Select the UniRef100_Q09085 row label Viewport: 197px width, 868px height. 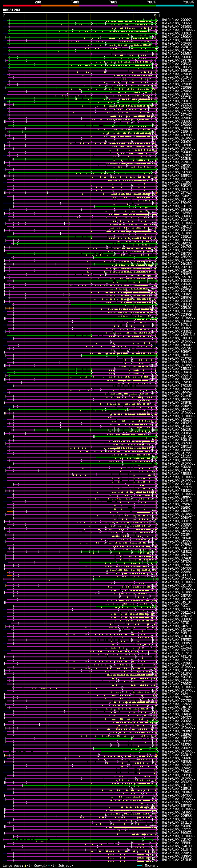click(177, 84)
